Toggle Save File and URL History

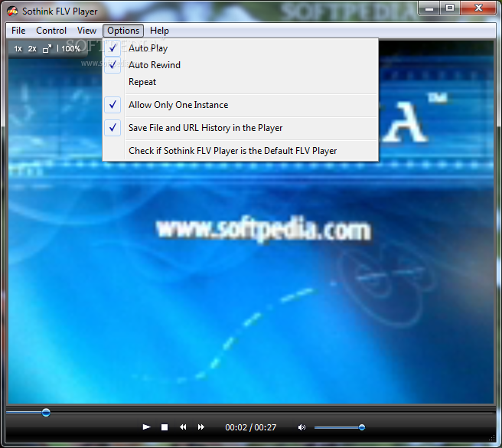[x=240, y=128]
